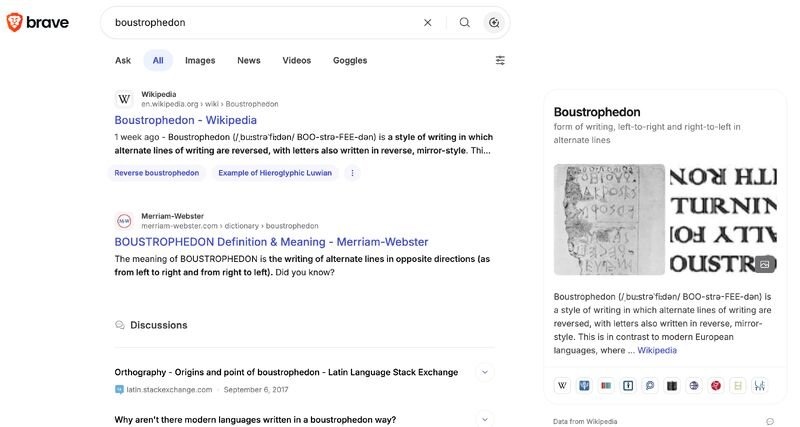
Task: Click the Boustrophedon infobox heading
Action: point(597,112)
